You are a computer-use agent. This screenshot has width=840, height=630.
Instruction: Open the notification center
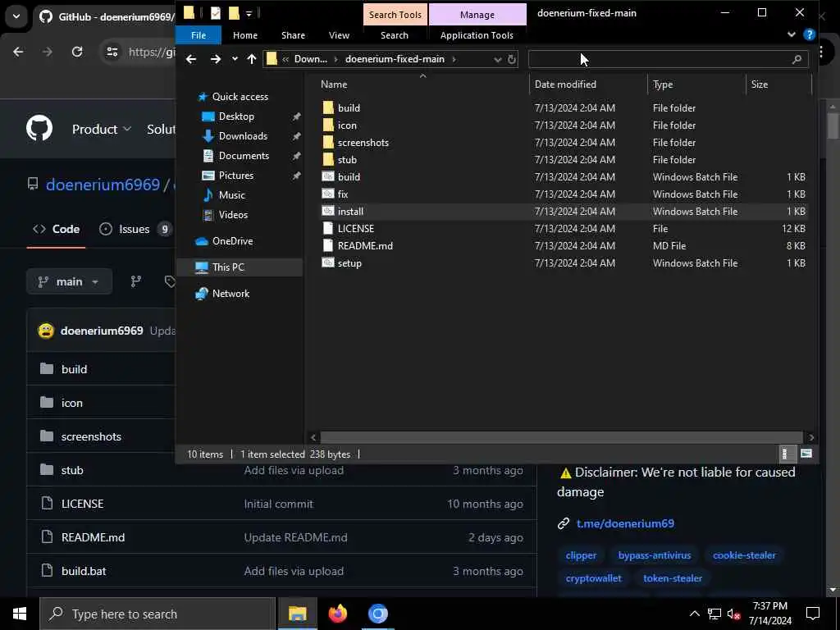point(813,614)
